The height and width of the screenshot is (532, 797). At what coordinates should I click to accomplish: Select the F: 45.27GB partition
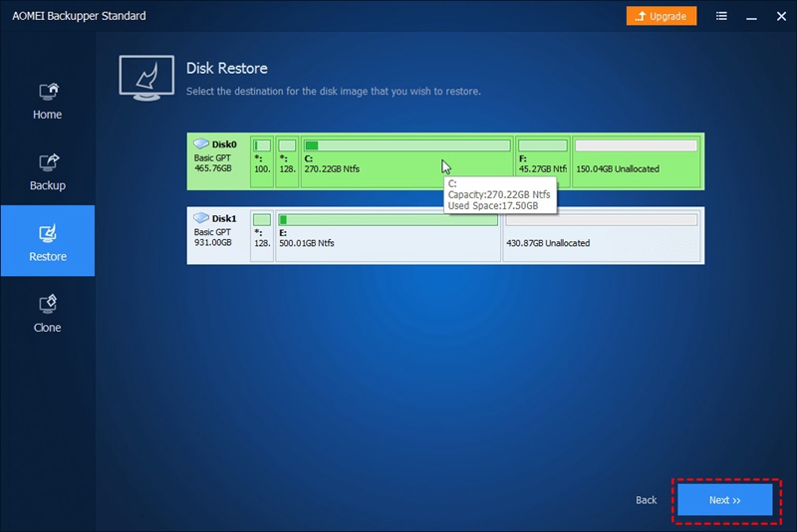coord(542,161)
